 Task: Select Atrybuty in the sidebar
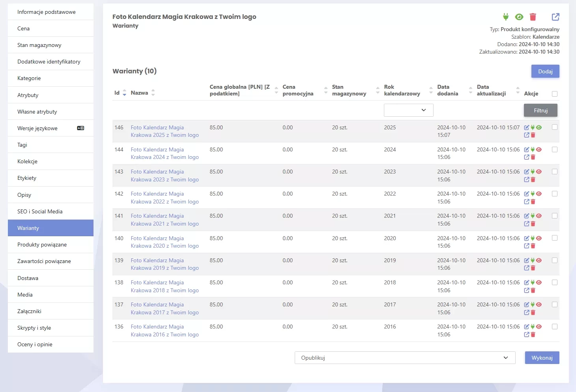50,95
